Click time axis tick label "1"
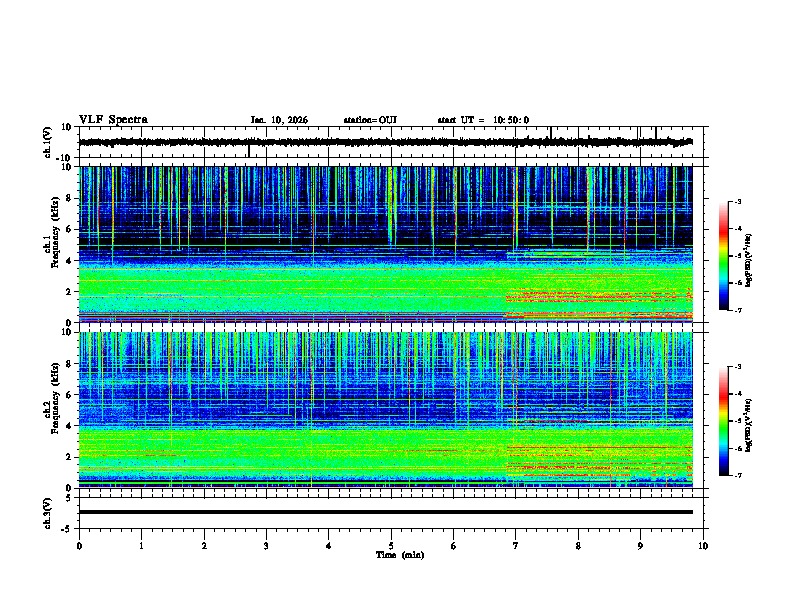792x612 pixels. pyautogui.click(x=141, y=546)
